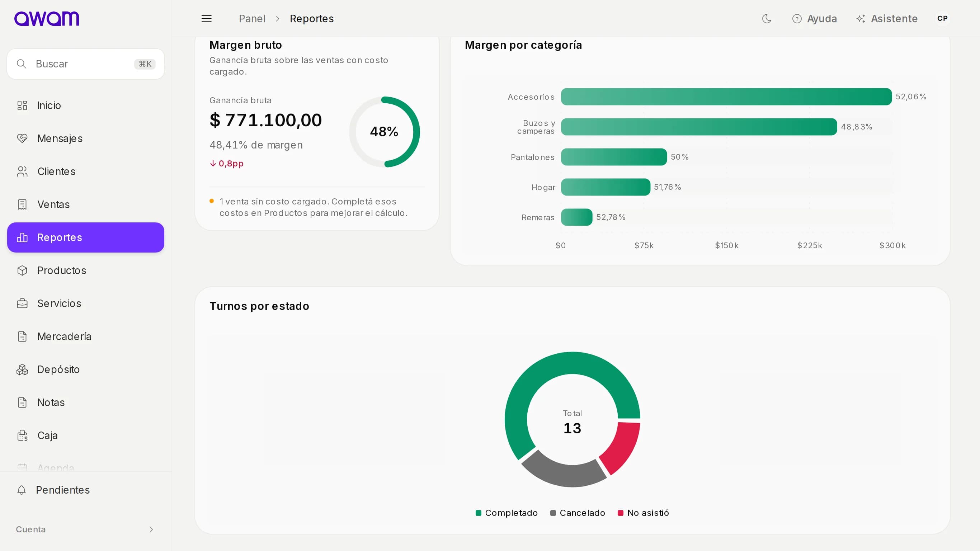Click the Buscar search field
This screenshot has width=980, height=551.
[x=86, y=64]
